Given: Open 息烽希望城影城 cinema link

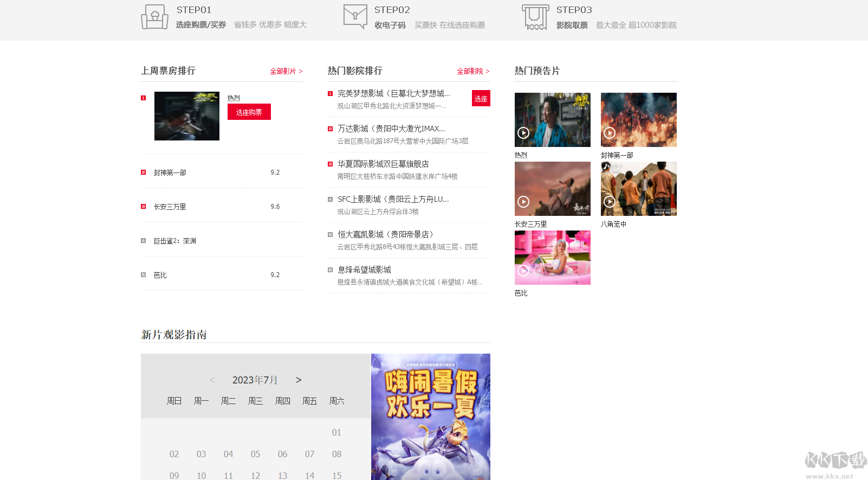Looking at the screenshot, I should [364, 270].
